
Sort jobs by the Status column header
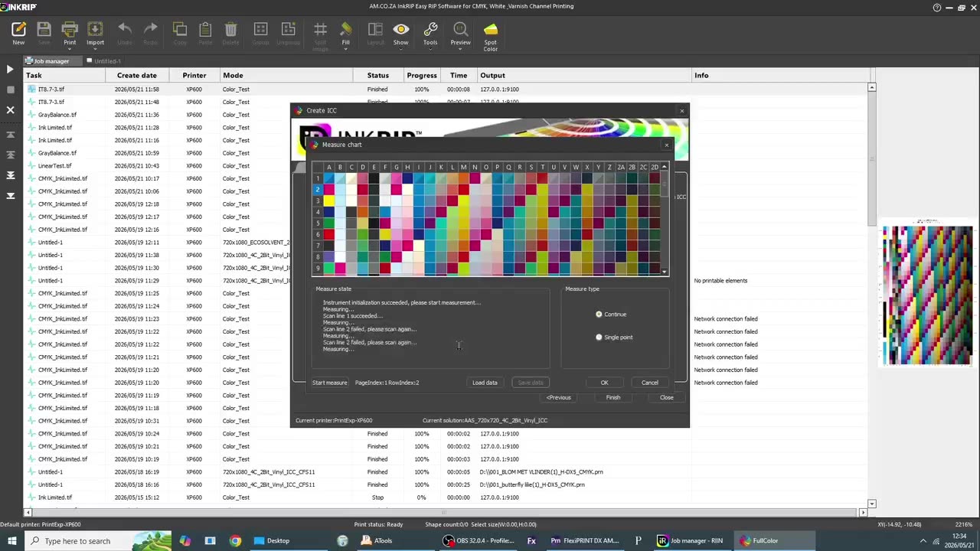click(x=378, y=76)
